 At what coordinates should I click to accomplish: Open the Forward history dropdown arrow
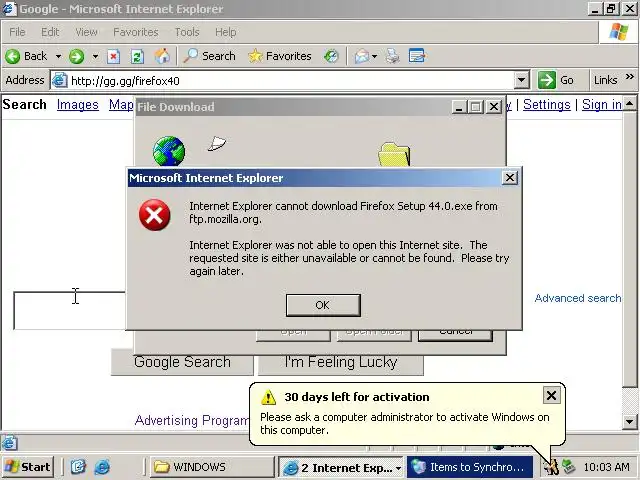pos(95,56)
